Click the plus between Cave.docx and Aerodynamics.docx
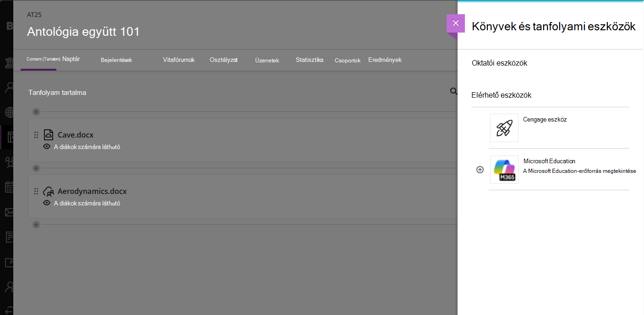The width and height of the screenshot is (644, 315). click(x=36, y=168)
